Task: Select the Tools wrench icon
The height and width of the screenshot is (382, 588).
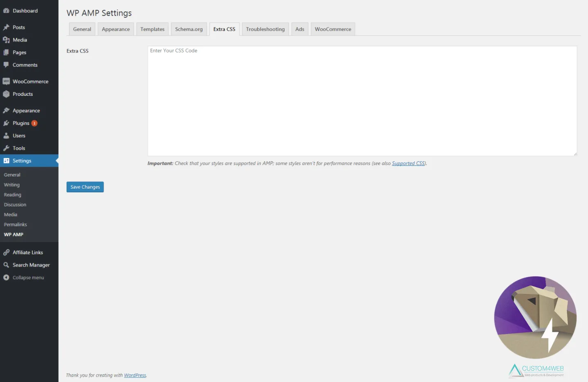Action: pyautogui.click(x=7, y=148)
